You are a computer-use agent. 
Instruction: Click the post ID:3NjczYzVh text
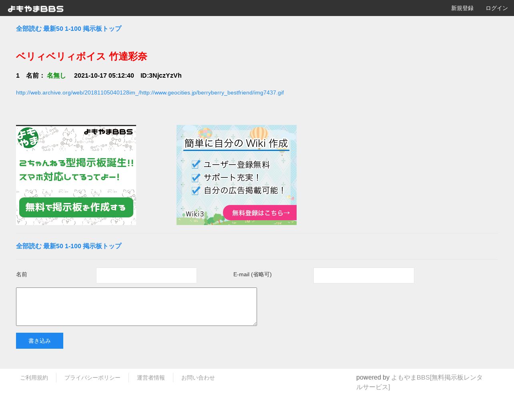coord(161,76)
